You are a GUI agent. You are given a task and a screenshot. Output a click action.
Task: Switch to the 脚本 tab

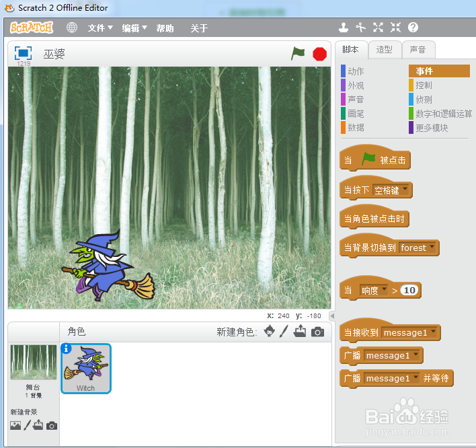pyautogui.click(x=351, y=50)
